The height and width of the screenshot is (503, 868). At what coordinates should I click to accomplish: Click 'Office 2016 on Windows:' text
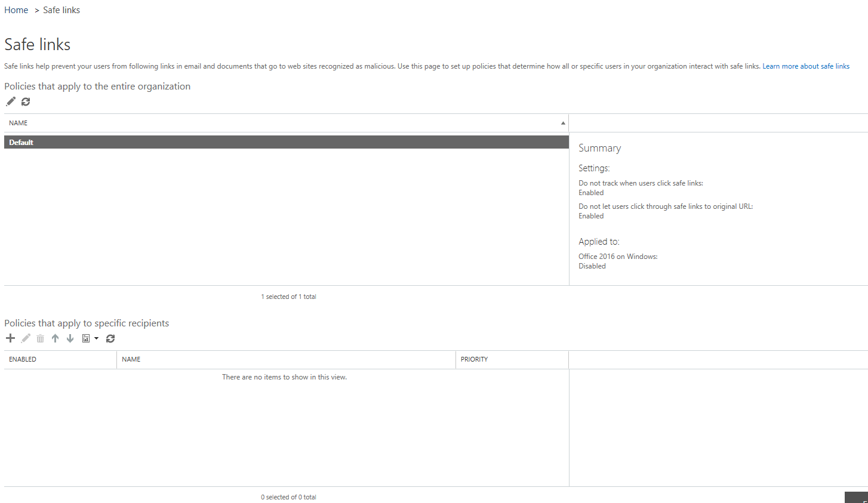coord(618,257)
